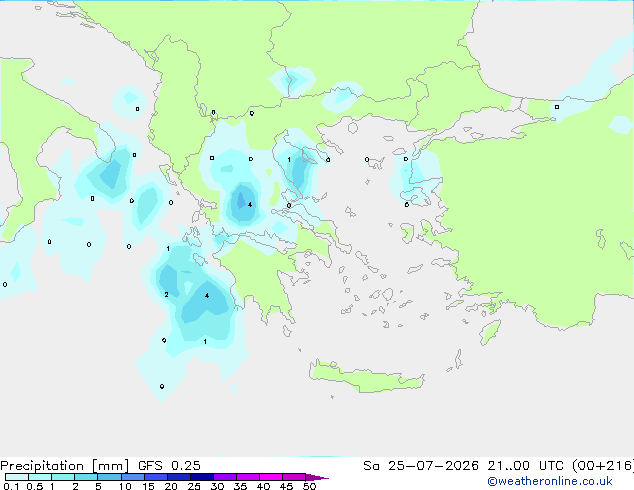Select the 2–5 mm legend color swatch
Screen dimensions: 634x490
(86, 477)
